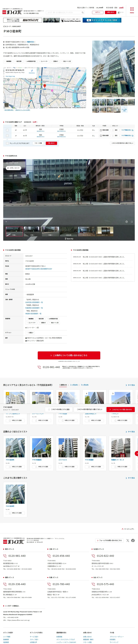Click next arrow on main building photo
The height and width of the screenshot is (644, 138).
tap(132, 69)
